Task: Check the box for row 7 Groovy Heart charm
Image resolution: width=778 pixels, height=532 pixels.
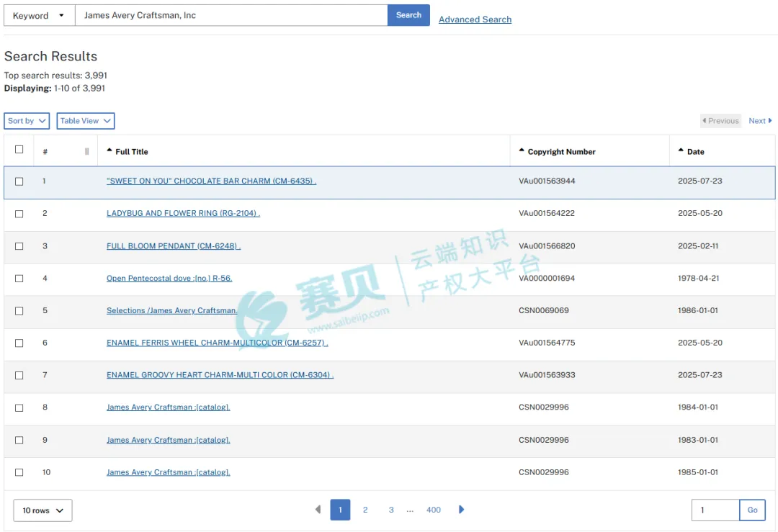Action: pyautogui.click(x=19, y=375)
